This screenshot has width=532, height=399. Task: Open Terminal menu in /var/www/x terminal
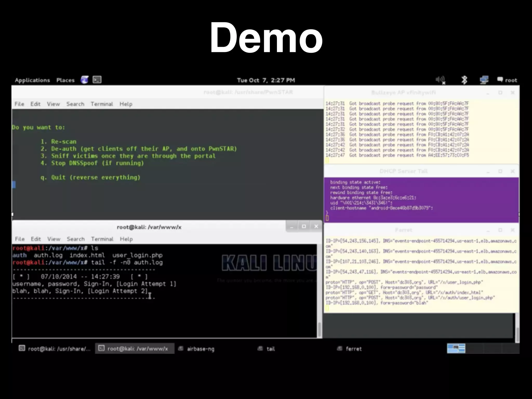click(x=102, y=239)
